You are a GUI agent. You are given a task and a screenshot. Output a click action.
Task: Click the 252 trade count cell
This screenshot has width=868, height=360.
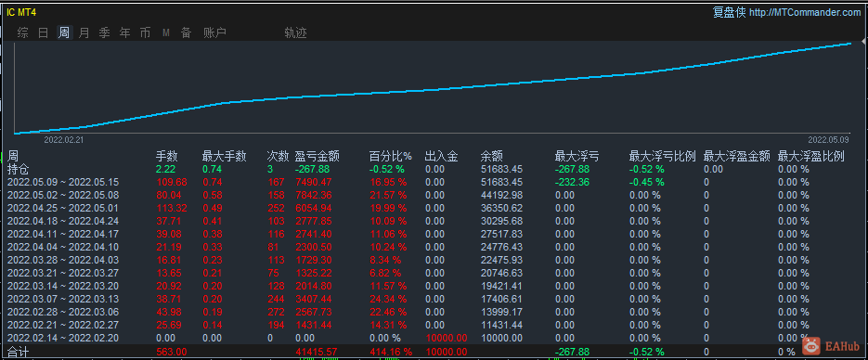point(276,208)
